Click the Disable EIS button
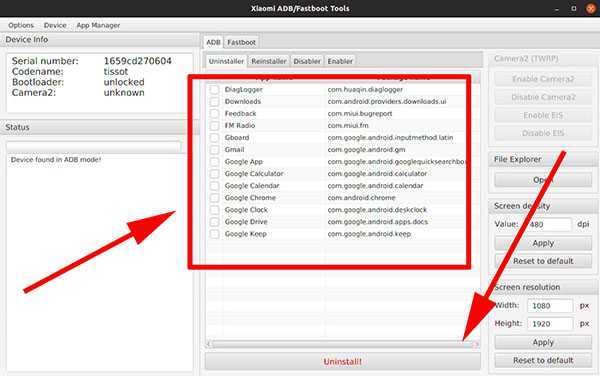The image size is (600, 376). 543,133
